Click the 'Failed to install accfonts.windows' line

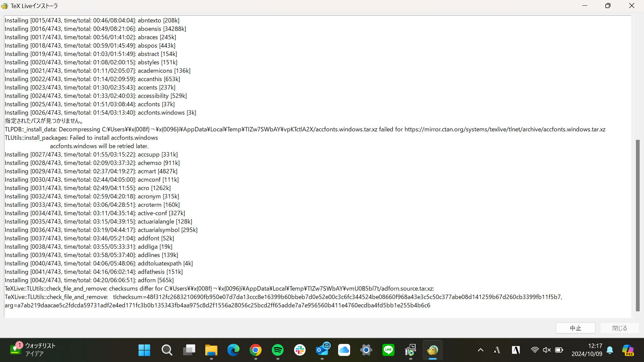[81, 138]
